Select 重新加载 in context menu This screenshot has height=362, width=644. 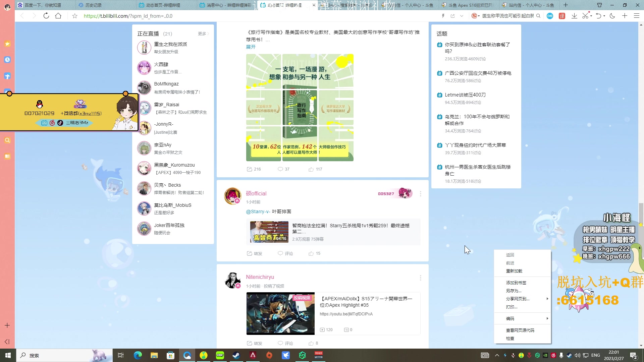(514, 271)
